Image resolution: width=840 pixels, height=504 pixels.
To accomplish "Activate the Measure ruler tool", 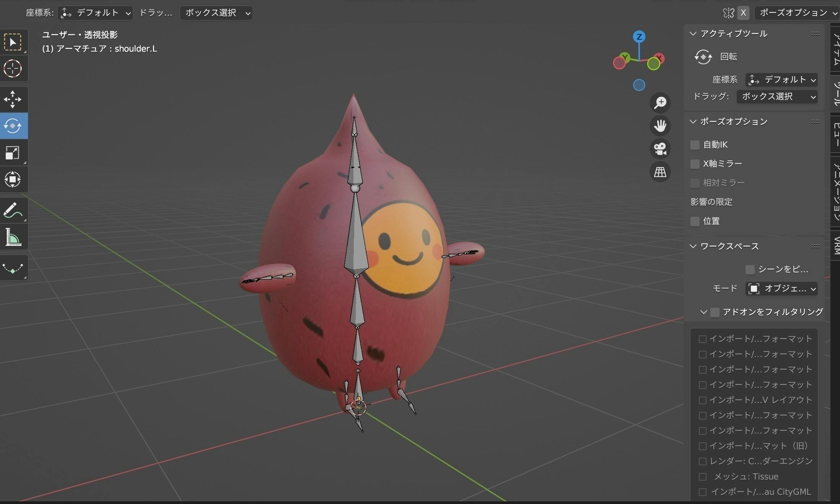I will click(13, 237).
